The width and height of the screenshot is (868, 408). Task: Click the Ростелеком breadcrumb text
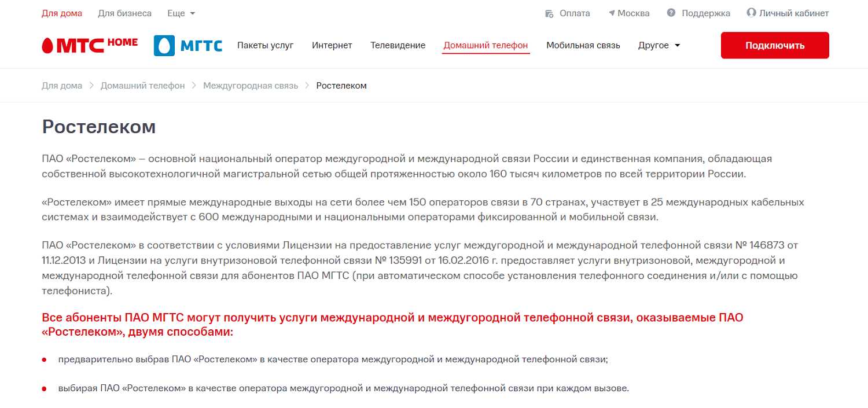pos(341,86)
